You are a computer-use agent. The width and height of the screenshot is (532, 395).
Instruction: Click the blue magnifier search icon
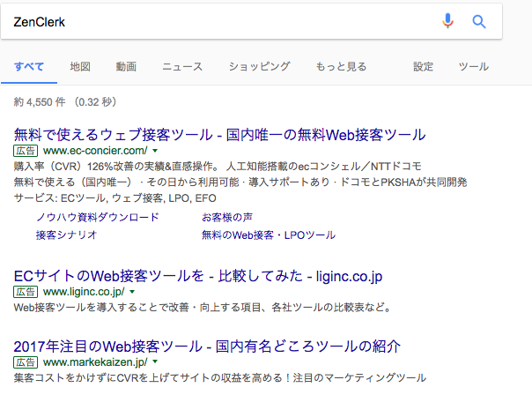[x=479, y=22]
